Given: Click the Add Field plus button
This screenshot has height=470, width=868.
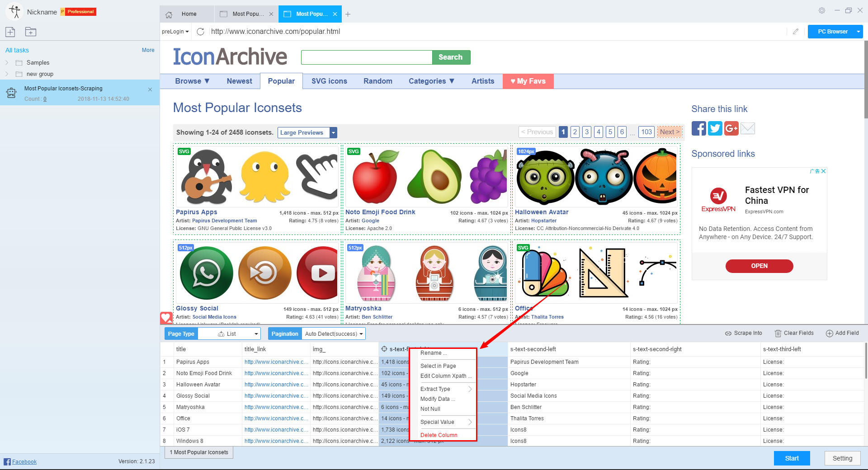Looking at the screenshot, I should click(x=842, y=333).
